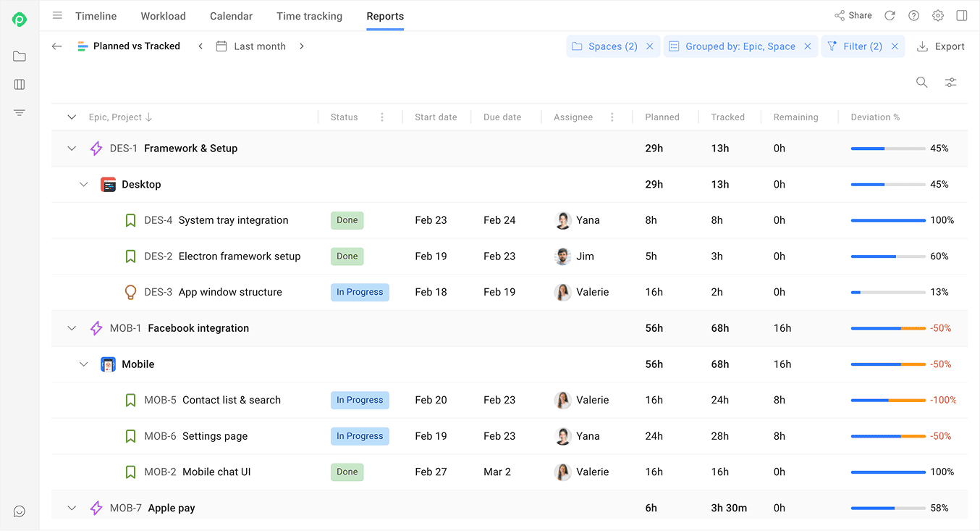
Task: Click the Export button
Action: pyautogui.click(x=940, y=46)
